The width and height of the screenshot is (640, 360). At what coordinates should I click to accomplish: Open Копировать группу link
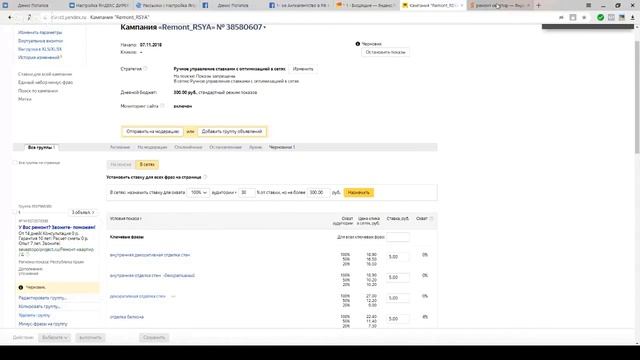click(x=39, y=307)
